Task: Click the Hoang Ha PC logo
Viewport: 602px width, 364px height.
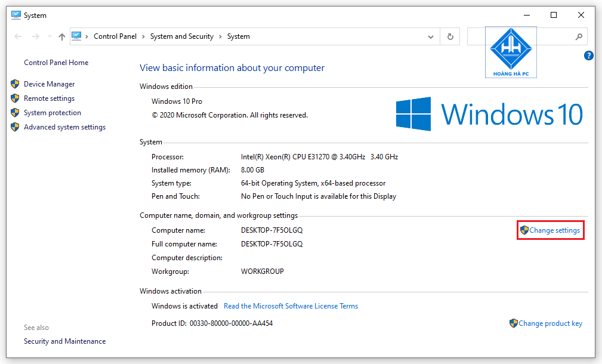Action: point(511,52)
